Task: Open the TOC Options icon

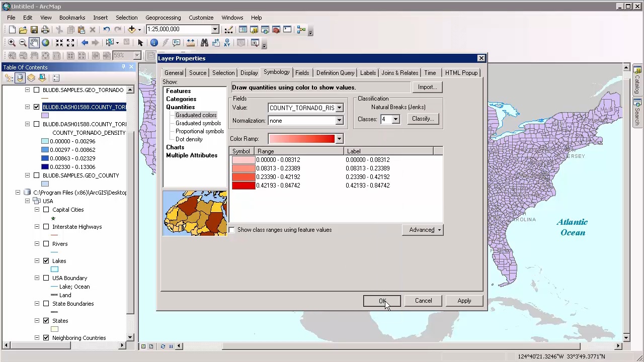Action: point(56,78)
